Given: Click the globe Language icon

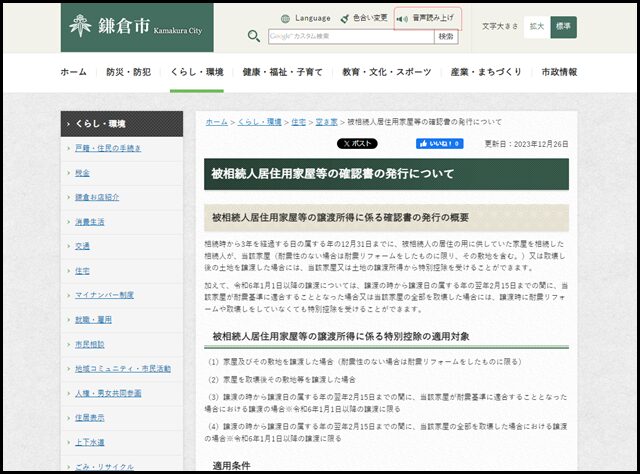Looking at the screenshot, I should (x=285, y=18).
